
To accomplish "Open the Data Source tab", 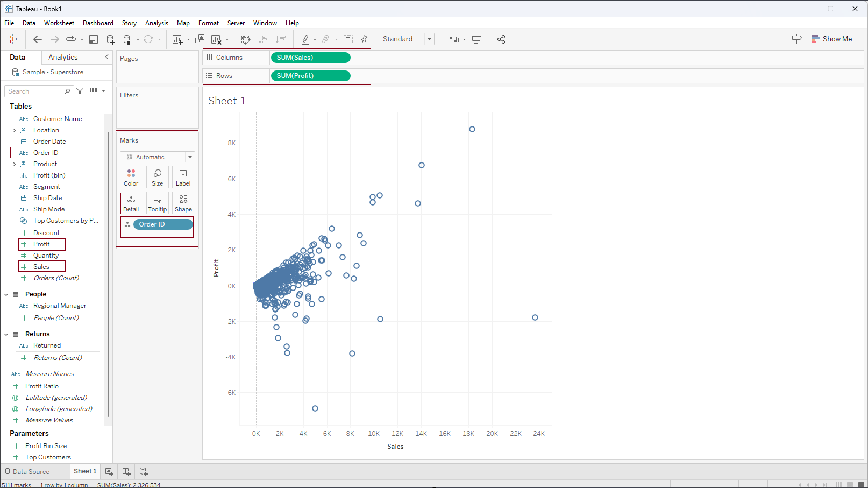I will point(31,472).
